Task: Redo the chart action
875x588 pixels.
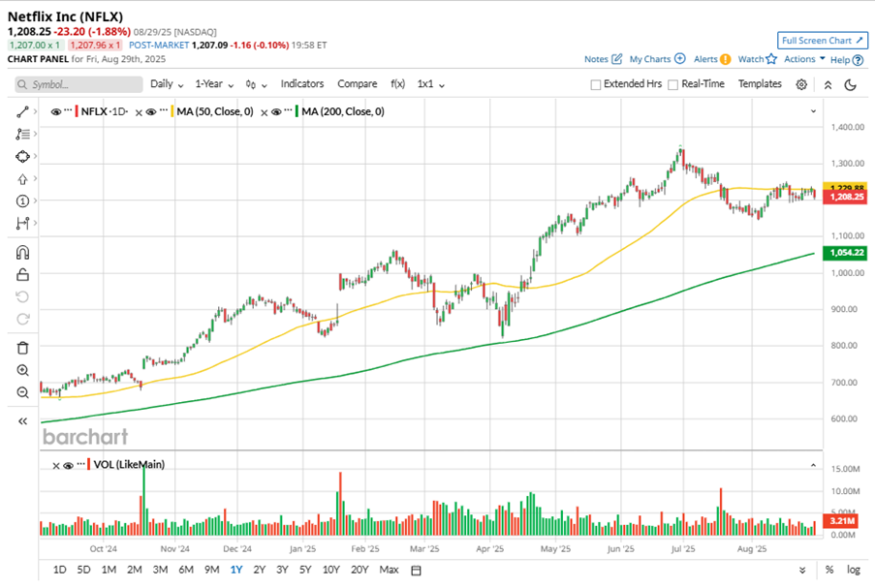Action: (22, 319)
